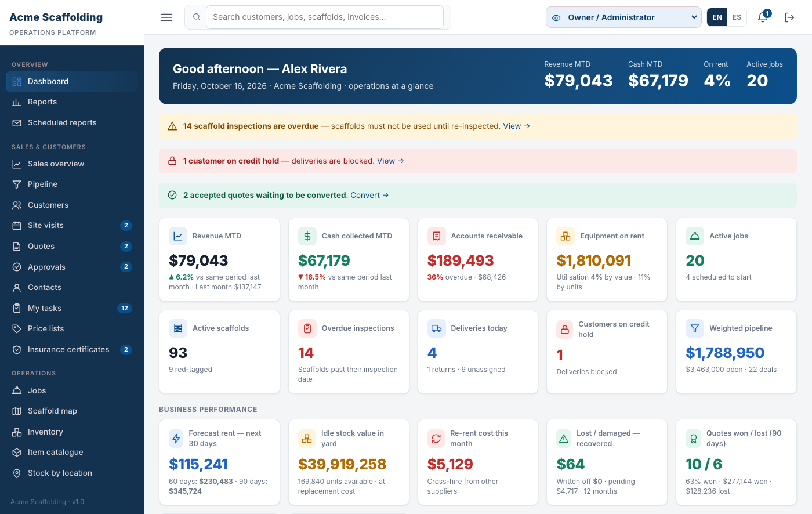Click the On rent 4% figure
This screenshot has height=514, width=812.
(717, 81)
